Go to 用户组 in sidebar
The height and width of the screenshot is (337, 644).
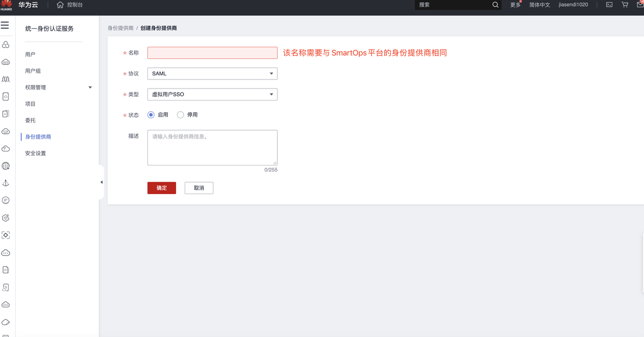click(x=33, y=71)
